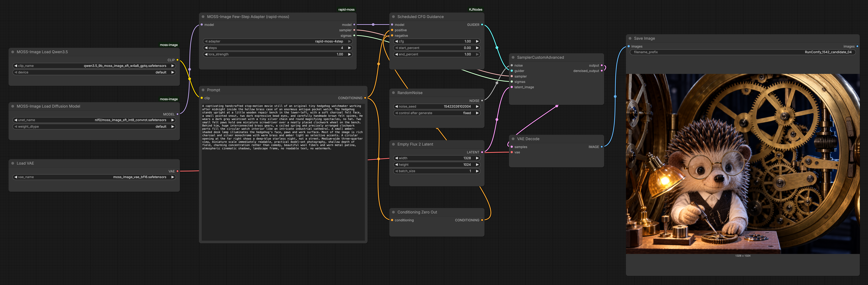
Task: Click the GUIDER output socket
Action: (482, 25)
